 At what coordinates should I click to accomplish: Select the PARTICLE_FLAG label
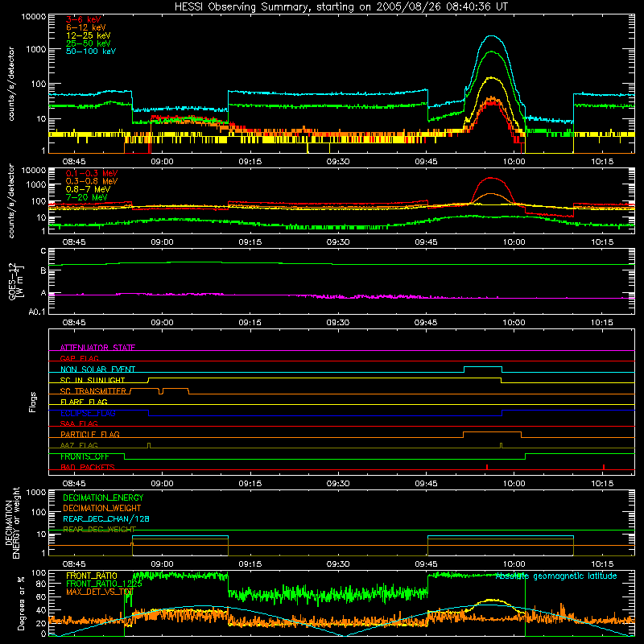(90, 434)
